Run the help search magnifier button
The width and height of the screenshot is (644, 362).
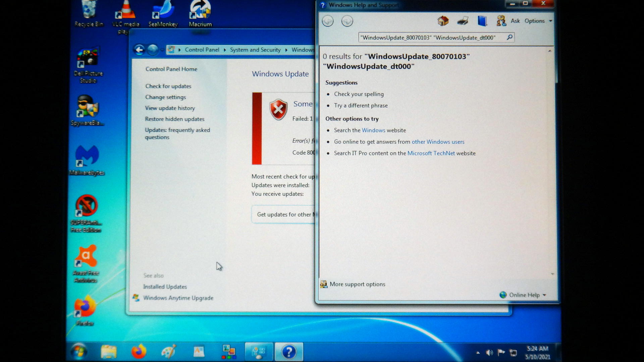tap(509, 37)
